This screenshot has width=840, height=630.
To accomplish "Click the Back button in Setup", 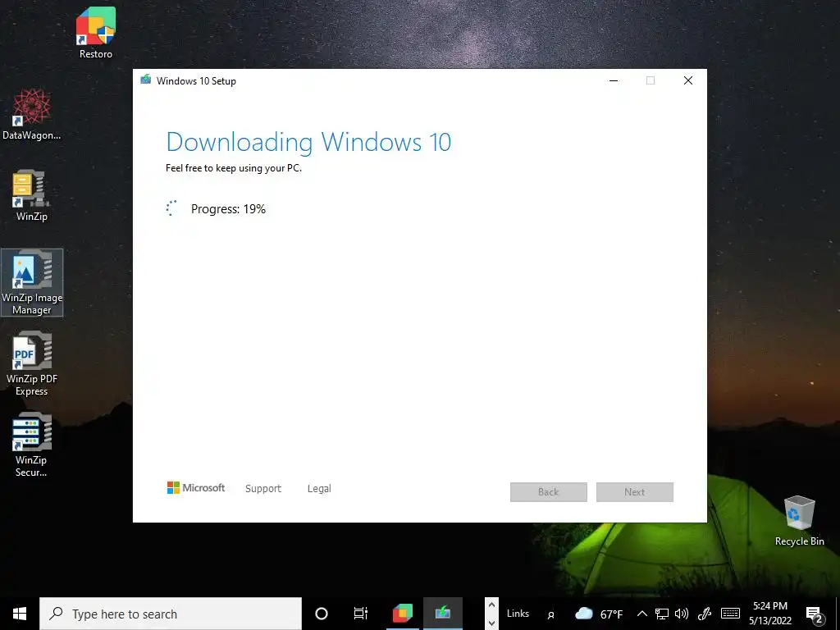I will [x=549, y=492].
